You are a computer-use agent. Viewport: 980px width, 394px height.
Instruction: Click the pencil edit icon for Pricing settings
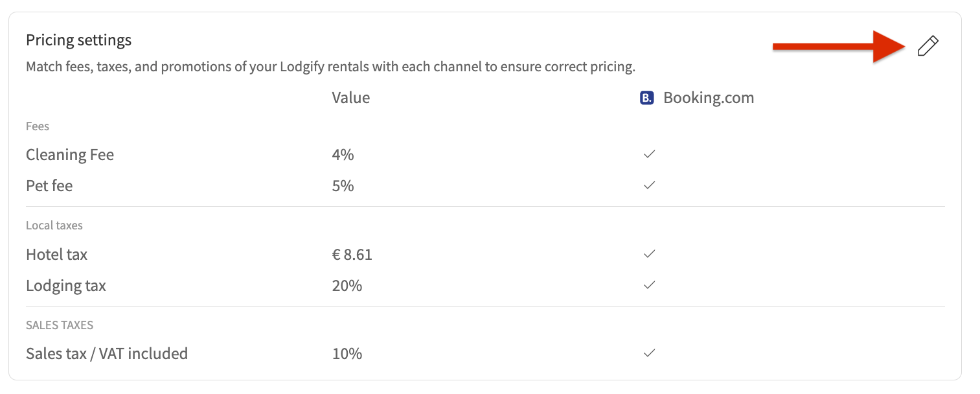928,47
